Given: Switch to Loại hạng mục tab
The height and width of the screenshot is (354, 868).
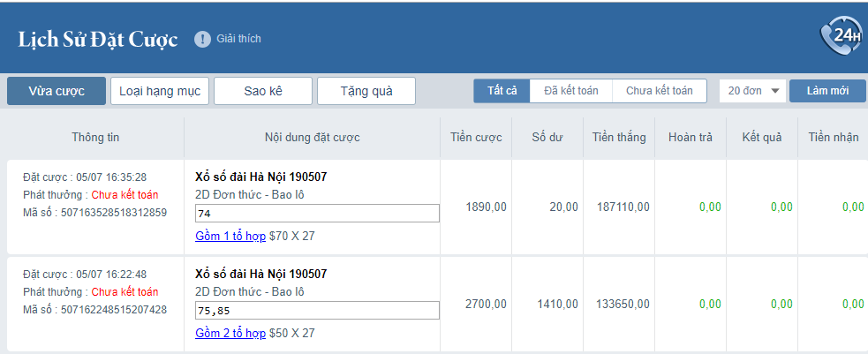Looking at the screenshot, I should [x=159, y=91].
